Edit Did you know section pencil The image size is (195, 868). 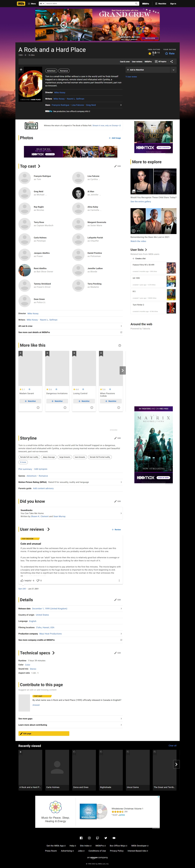[117, 501]
